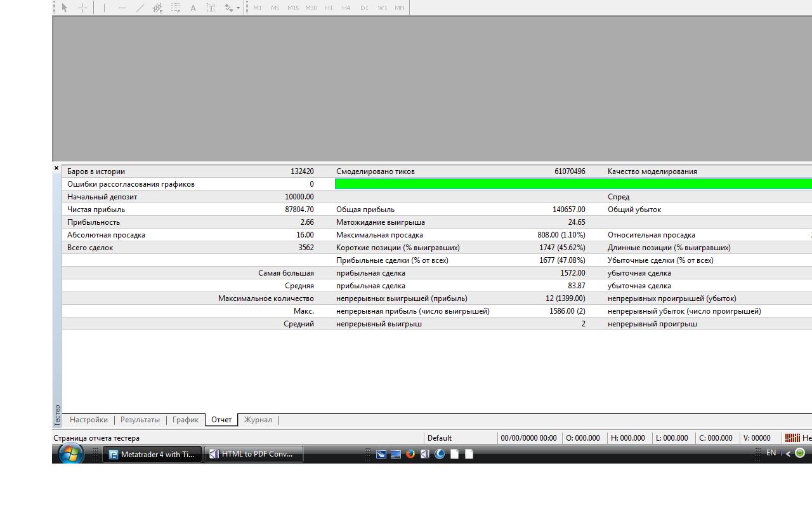This screenshot has height=508, width=812.
Task: Select the cursor arrow tool
Action: tap(64, 8)
